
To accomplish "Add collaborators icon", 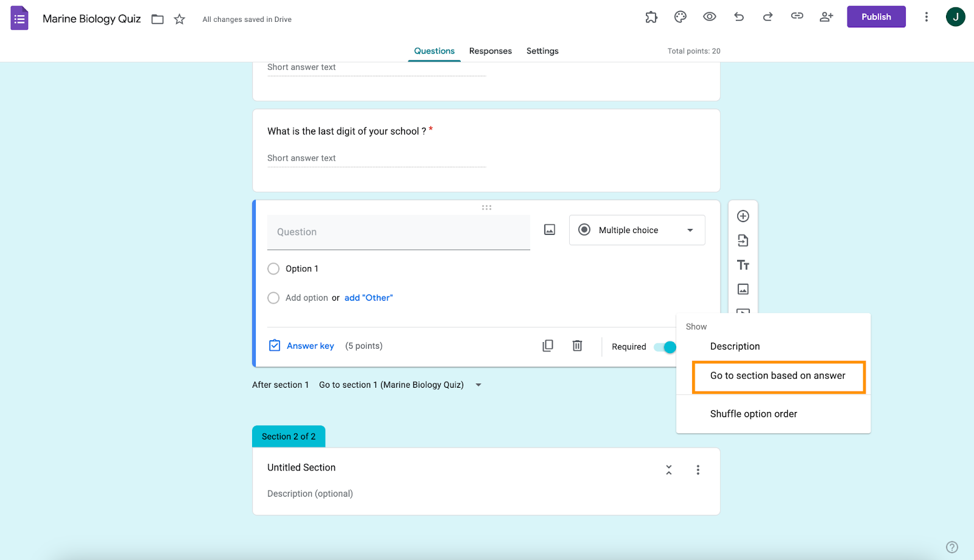I will pos(827,17).
